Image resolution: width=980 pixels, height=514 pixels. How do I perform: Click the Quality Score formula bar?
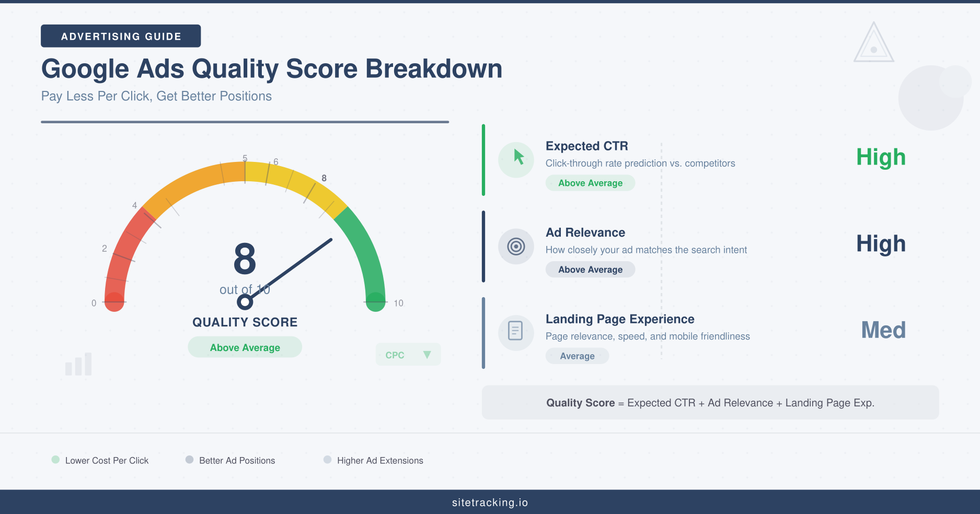pyautogui.click(x=710, y=402)
